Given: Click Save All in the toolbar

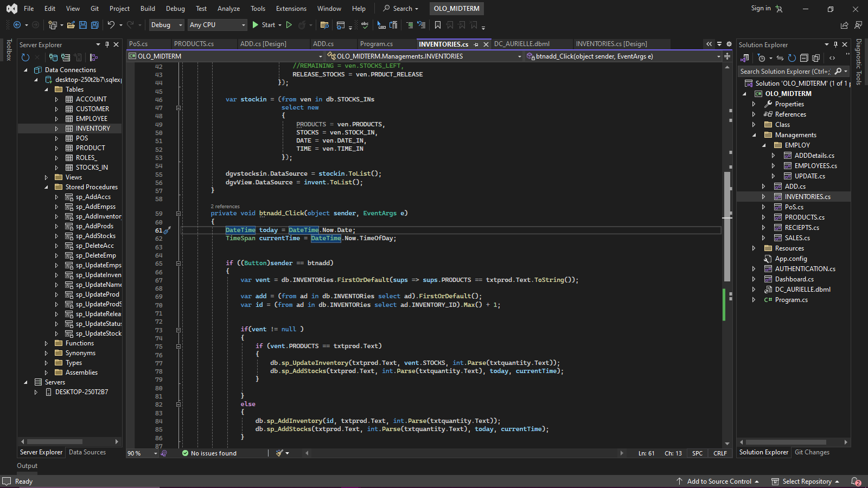Looking at the screenshot, I should [94, 25].
